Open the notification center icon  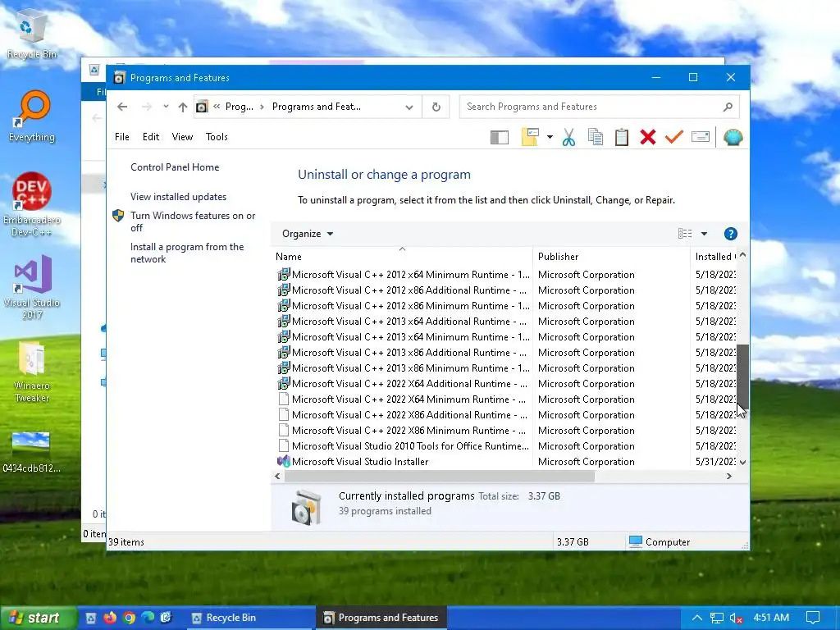pyautogui.click(x=813, y=618)
